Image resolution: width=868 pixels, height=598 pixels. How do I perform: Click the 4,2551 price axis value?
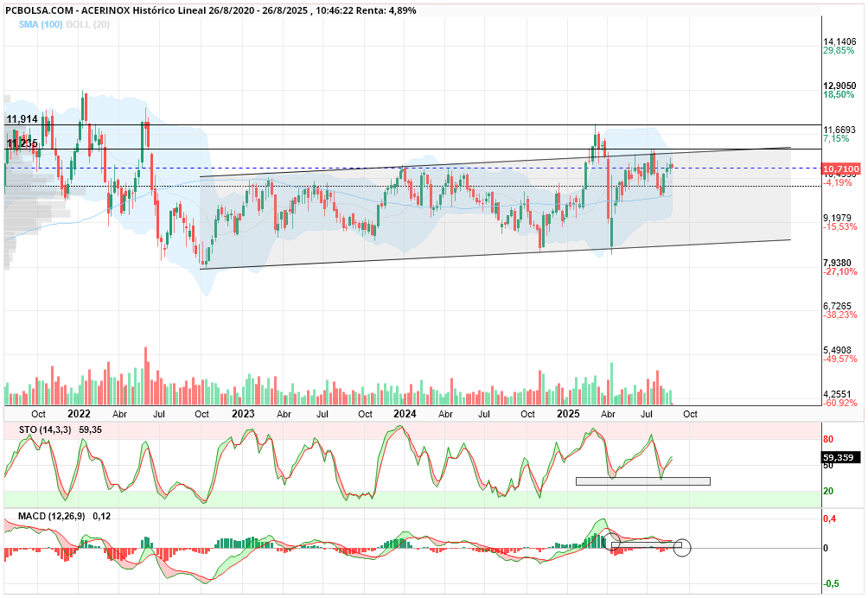click(837, 394)
